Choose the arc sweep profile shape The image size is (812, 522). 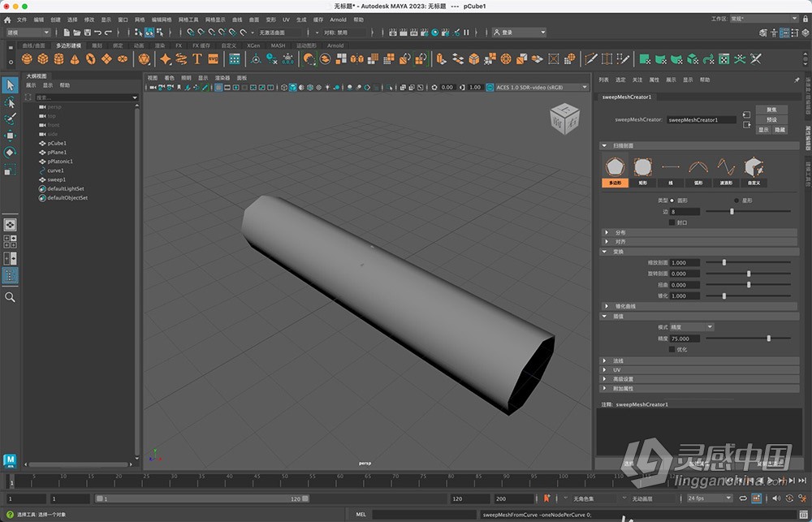[x=697, y=166]
